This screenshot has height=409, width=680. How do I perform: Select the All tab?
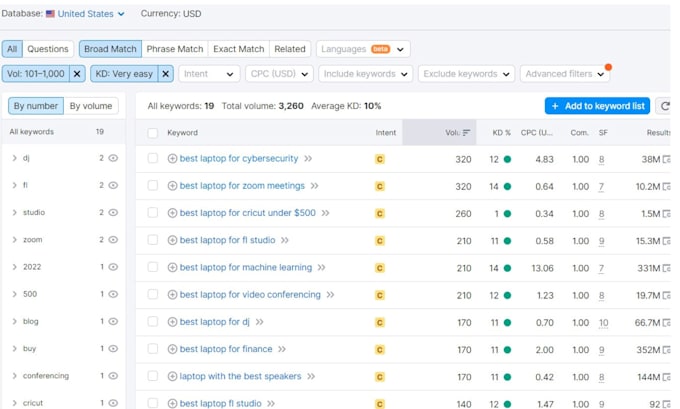point(12,49)
